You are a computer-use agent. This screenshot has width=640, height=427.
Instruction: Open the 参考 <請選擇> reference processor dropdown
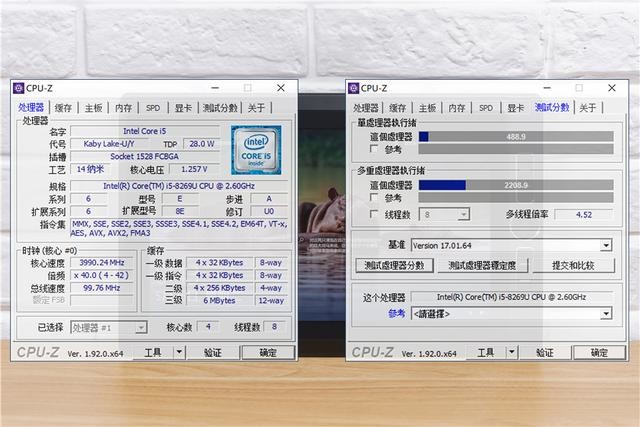(x=606, y=314)
